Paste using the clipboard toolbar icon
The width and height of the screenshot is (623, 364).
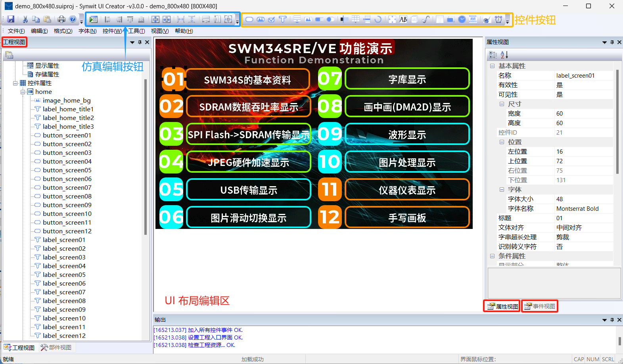pos(47,19)
